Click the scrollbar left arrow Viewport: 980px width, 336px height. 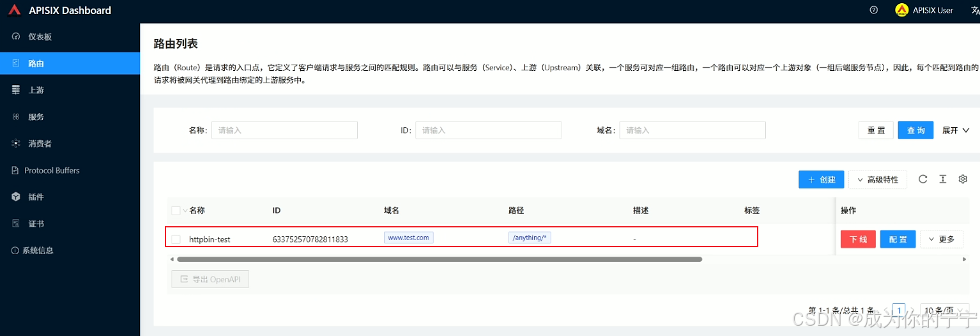pyautogui.click(x=171, y=259)
